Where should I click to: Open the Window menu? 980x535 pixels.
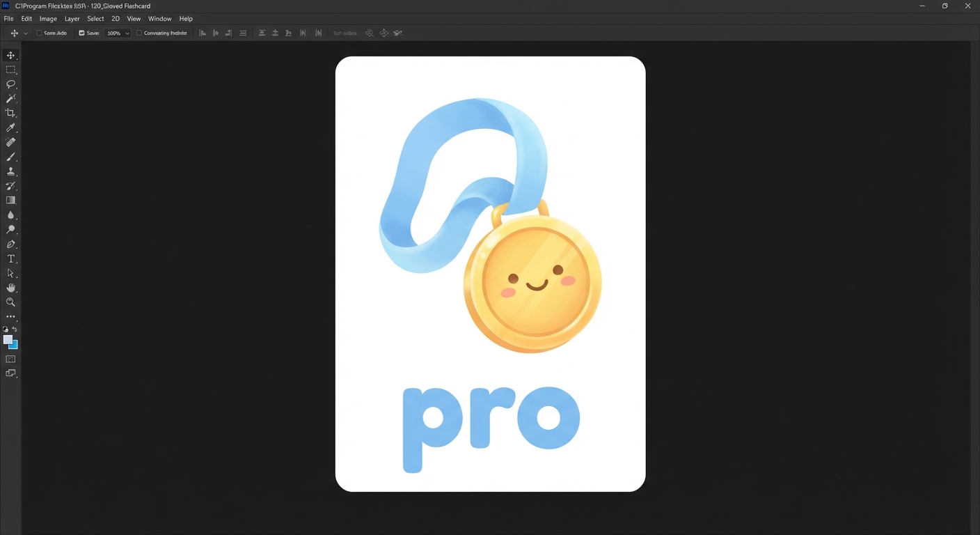(x=159, y=19)
